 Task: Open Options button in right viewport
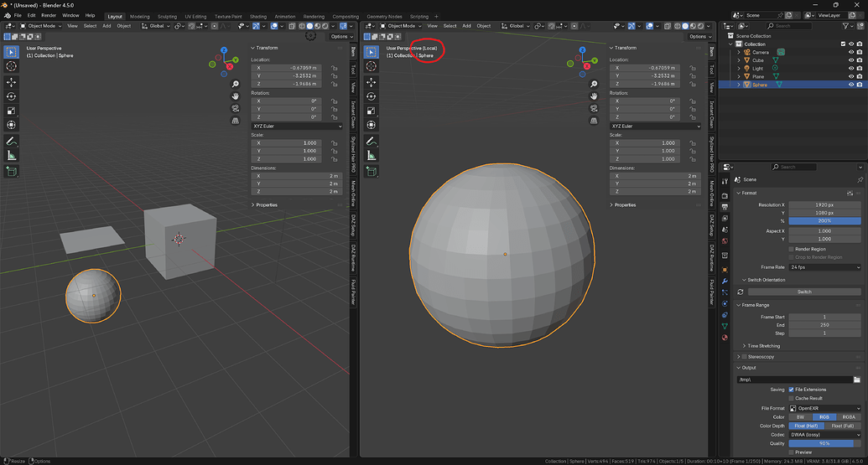pyautogui.click(x=699, y=37)
